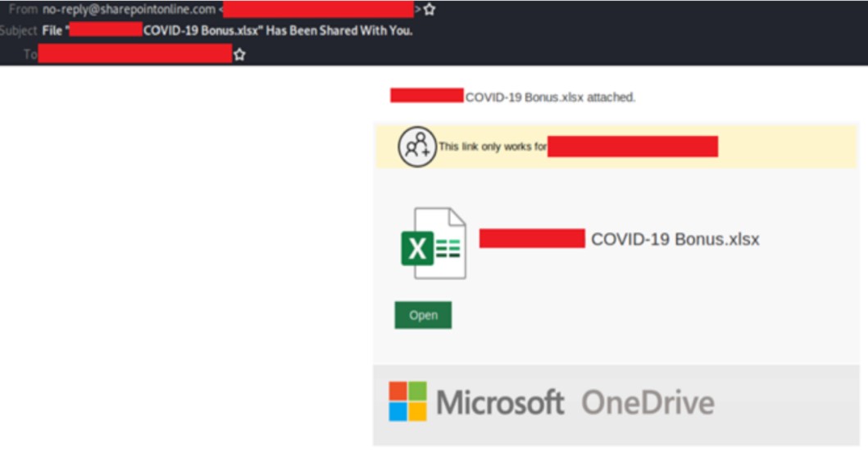Click 'This link only works for' text

492,147
